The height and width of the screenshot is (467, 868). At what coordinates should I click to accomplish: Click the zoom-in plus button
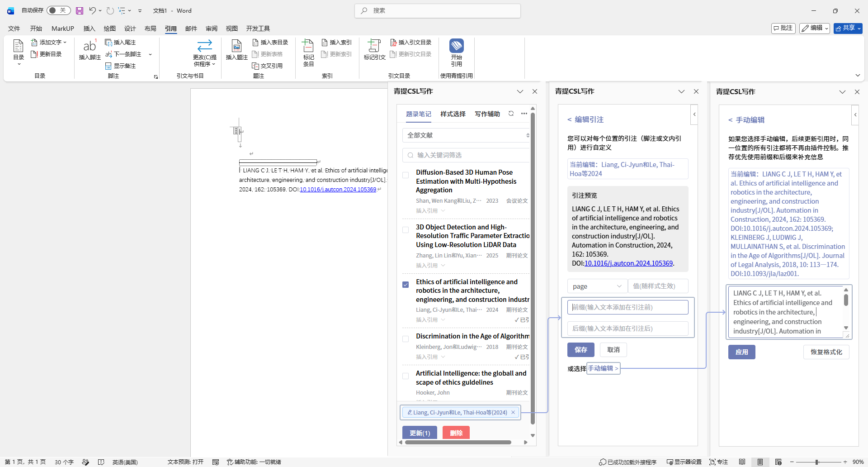click(x=845, y=462)
